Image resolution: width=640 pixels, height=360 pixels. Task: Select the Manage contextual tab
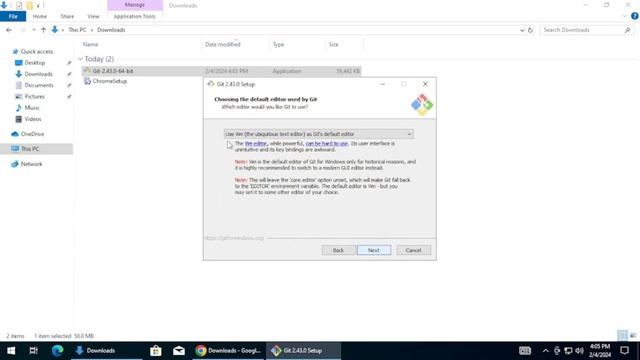(135, 5)
